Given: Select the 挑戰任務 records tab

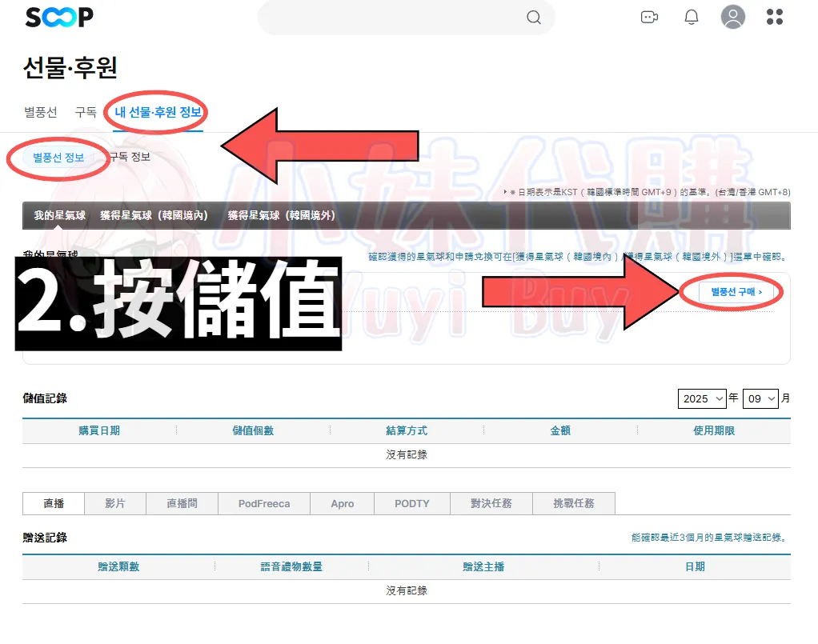Looking at the screenshot, I should coord(574,503).
